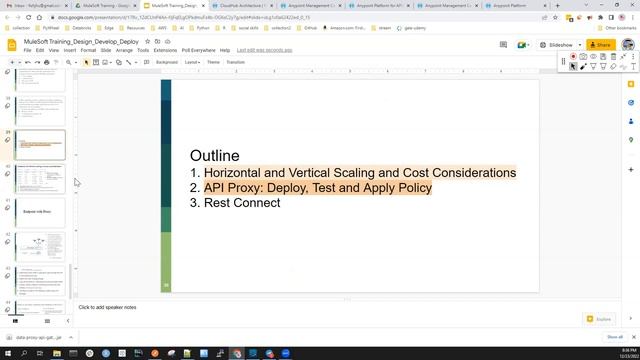The image size is (640, 360).
Task: Click the Redo toolbar icon
Action: click(x=37, y=62)
